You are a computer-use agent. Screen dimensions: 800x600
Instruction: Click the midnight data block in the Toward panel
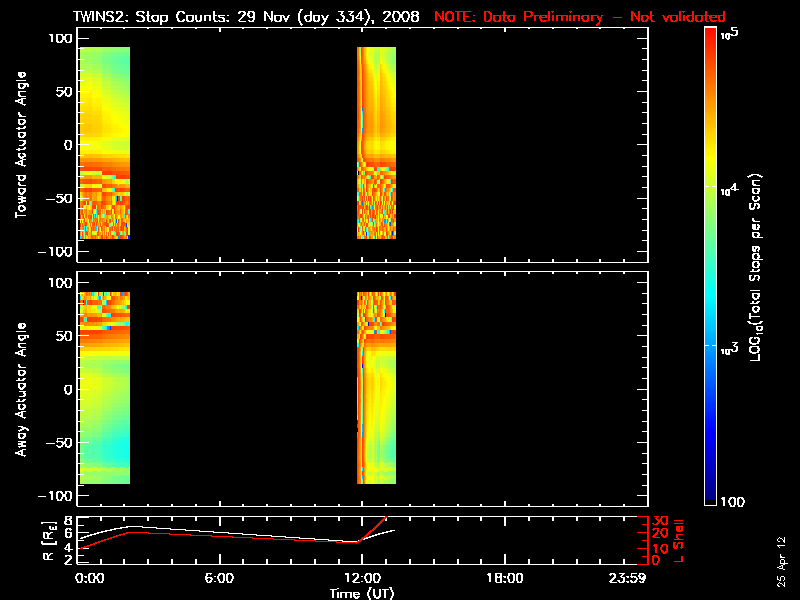tap(105, 143)
